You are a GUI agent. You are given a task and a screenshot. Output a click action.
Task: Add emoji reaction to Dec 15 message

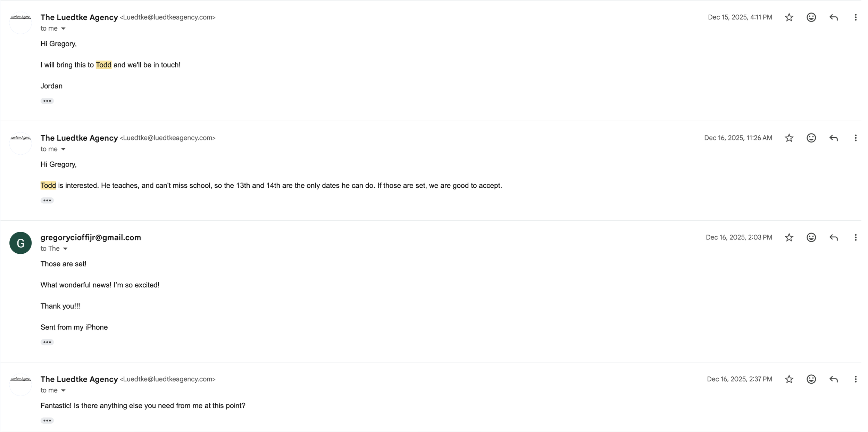pyautogui.click(x=811, y=17)
